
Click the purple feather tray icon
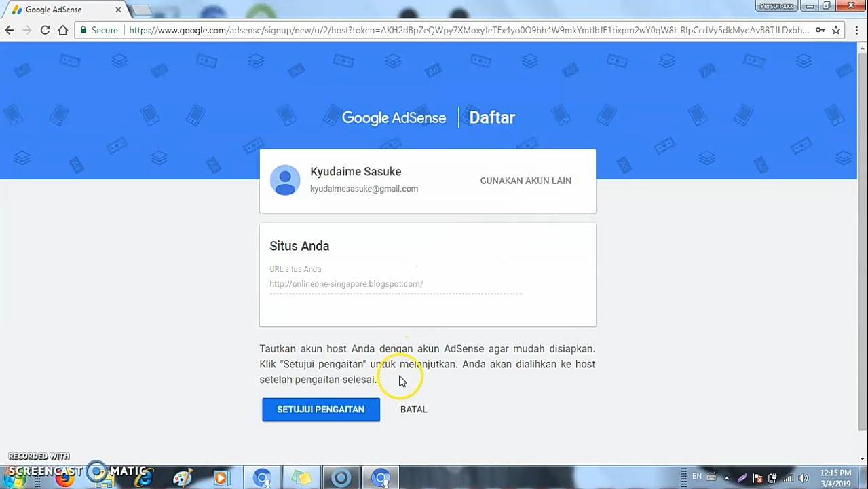tap(742, 478)
